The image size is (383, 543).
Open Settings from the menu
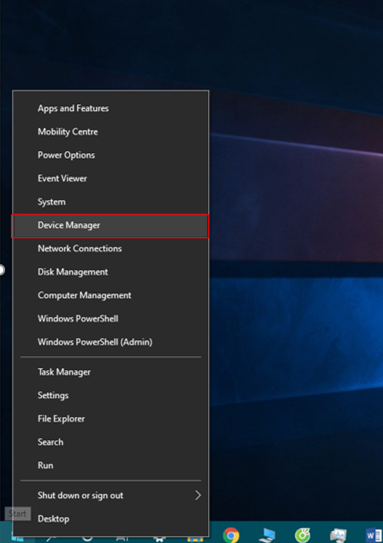pyautogui.click(x=110, y=395)
